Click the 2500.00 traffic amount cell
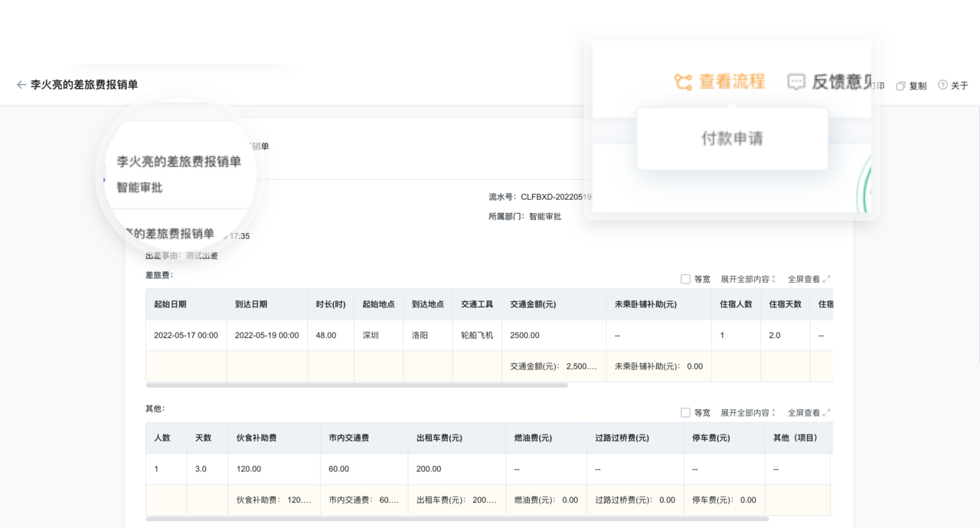 click(x=524, y=336)
